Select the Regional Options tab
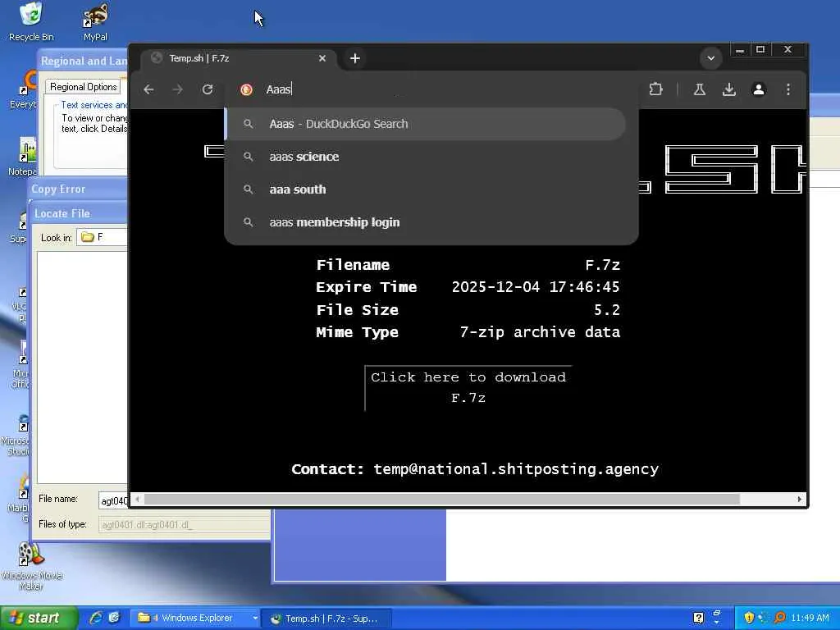Viewport: 840px width, 630px height. [83, 87]
